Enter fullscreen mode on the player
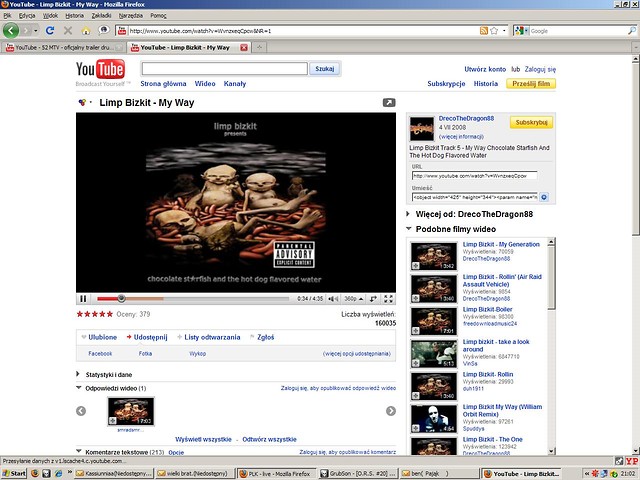The width and height of the screenshot is (640, 480). coord(389,299)
